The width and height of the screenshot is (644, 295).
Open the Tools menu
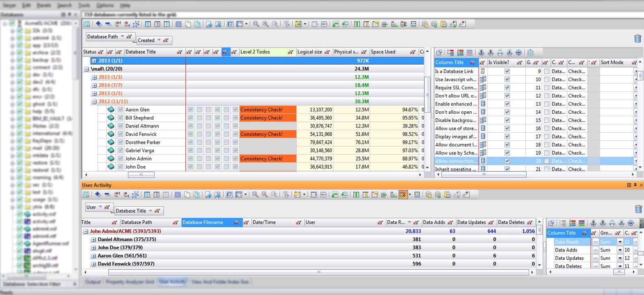[x=84, y=5]
